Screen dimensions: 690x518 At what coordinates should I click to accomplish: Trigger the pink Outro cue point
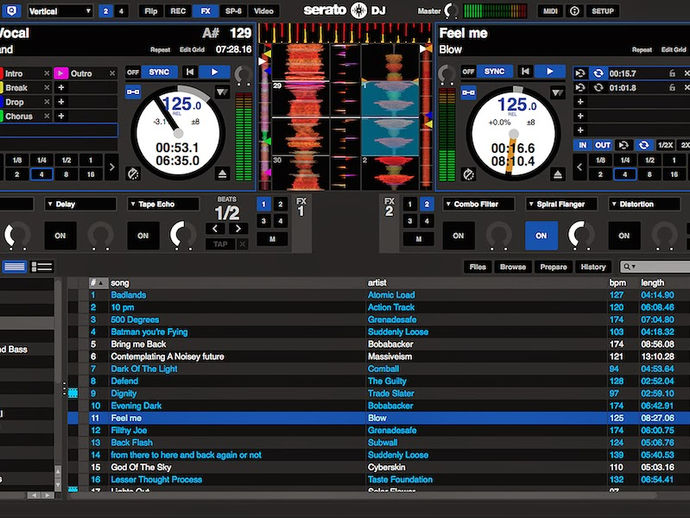point(61,73)
